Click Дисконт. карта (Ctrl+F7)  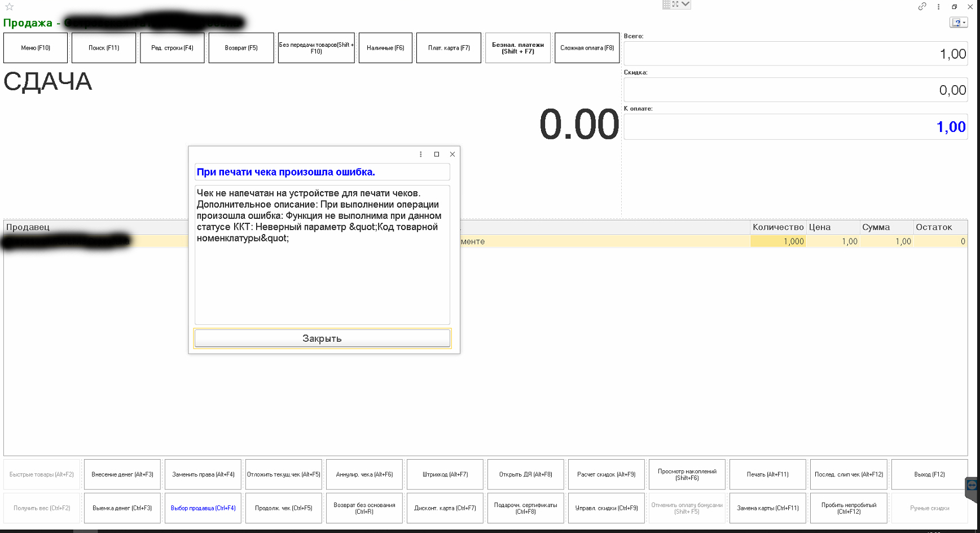(x=445, y=508)
